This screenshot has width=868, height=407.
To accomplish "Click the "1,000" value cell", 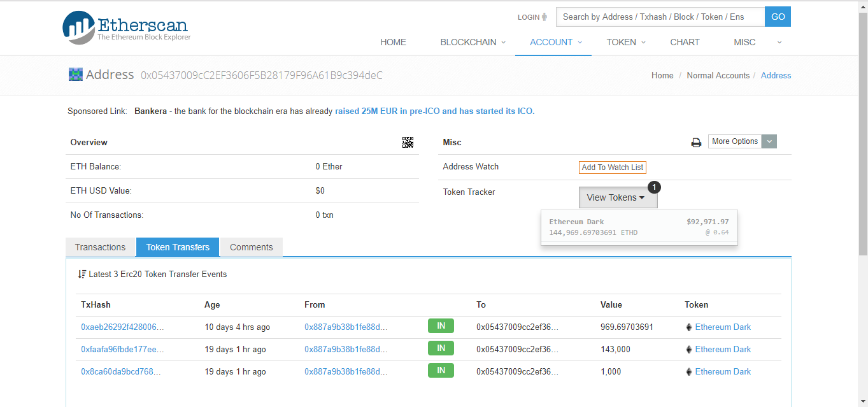I will pos(611,372).
